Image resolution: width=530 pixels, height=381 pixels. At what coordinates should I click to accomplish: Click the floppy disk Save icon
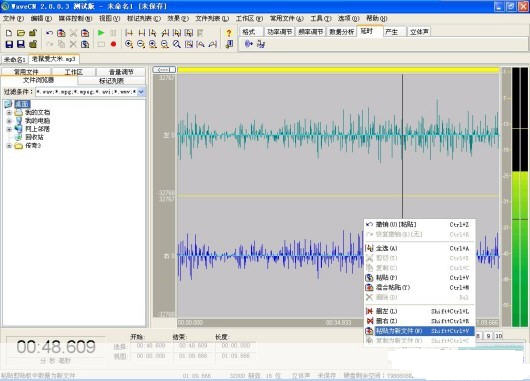click(x=9, y=44)
